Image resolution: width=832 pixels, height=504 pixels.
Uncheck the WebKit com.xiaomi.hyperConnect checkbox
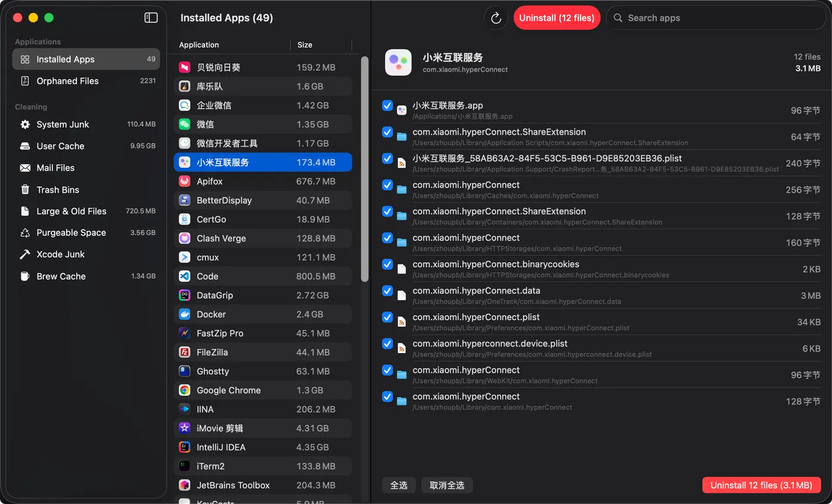(x=387, y=370)
